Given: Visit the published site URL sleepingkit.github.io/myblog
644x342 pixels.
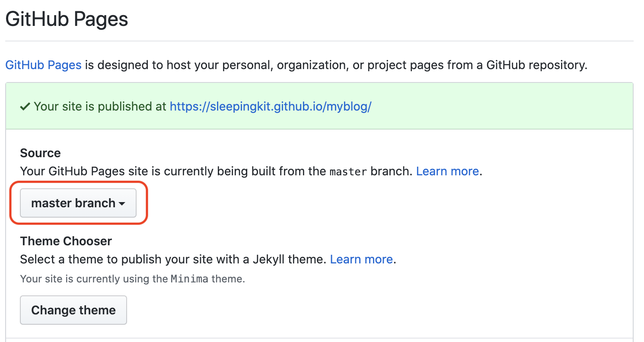Looking at the screenshot, I should 271,107.
